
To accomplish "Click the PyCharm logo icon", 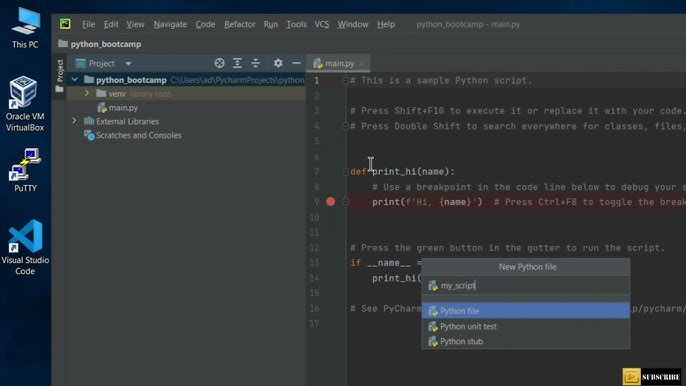I will click(x=65, y=24).
